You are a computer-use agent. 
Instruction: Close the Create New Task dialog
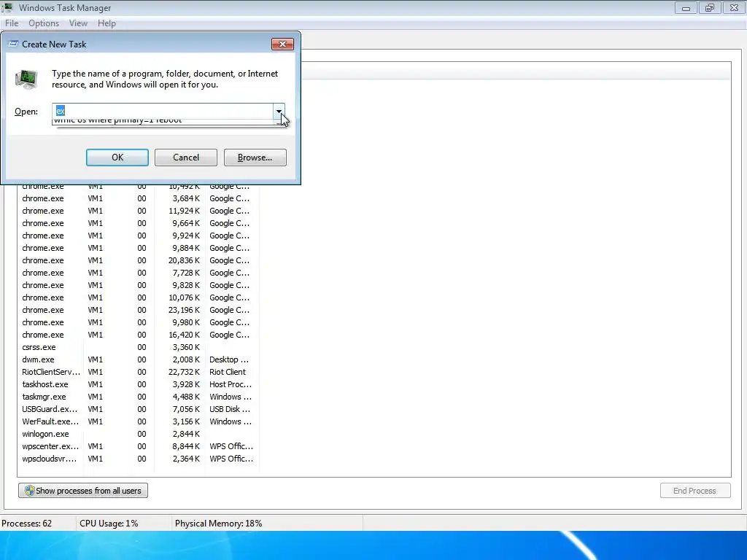click(x=282, y=44)
